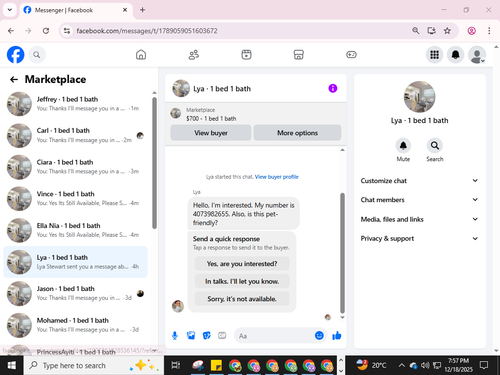Choose a sticker icon

point(207,336)
